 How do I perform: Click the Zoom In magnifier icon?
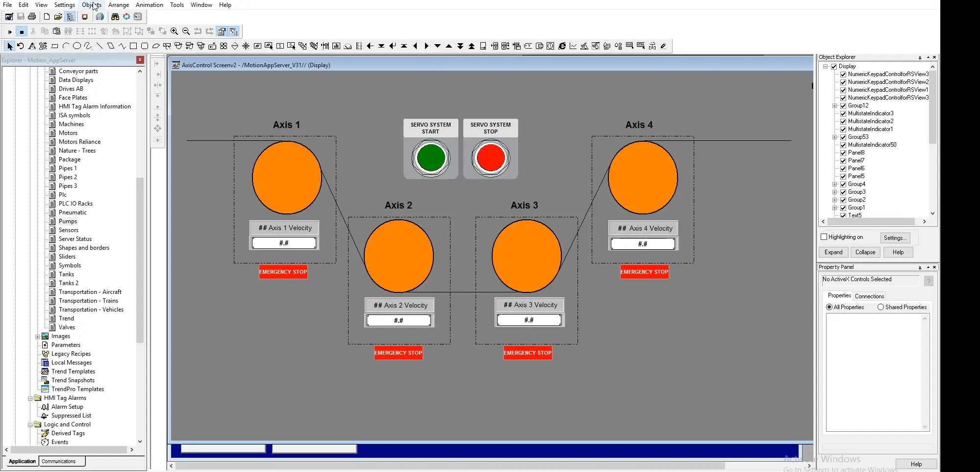pyautogui.click(x=174, y=31)
